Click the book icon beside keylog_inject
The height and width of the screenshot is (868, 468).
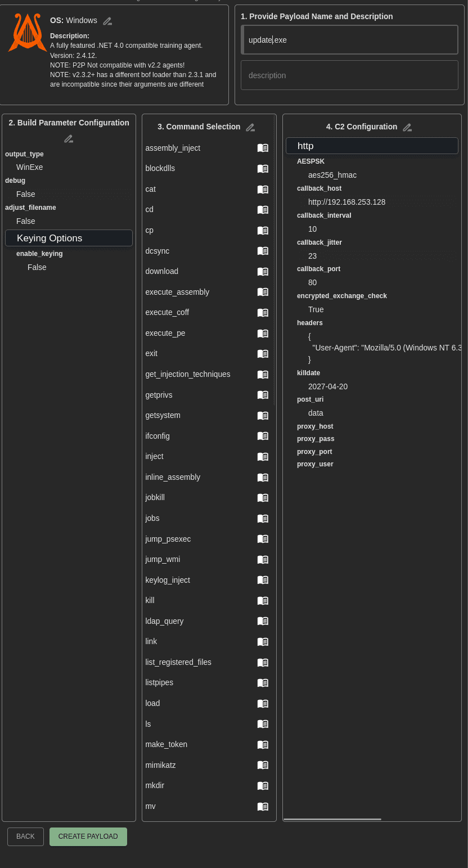(263, 580)
